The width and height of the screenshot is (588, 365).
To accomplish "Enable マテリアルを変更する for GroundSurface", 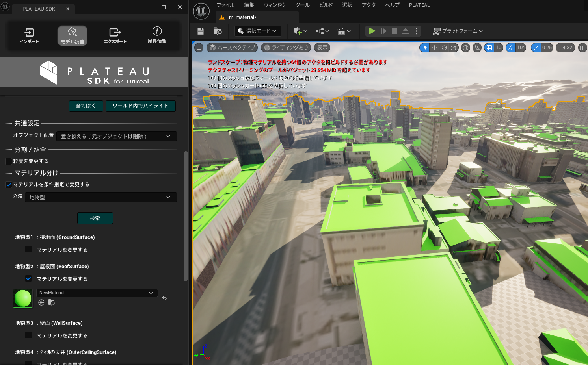I will point(28,249).
